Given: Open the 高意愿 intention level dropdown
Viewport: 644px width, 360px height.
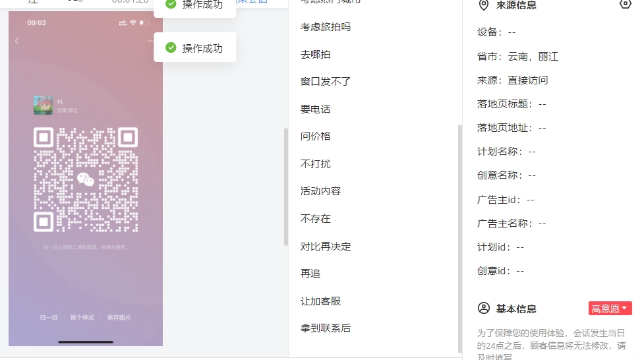Looking at the screenshot, I should (610, 308).
